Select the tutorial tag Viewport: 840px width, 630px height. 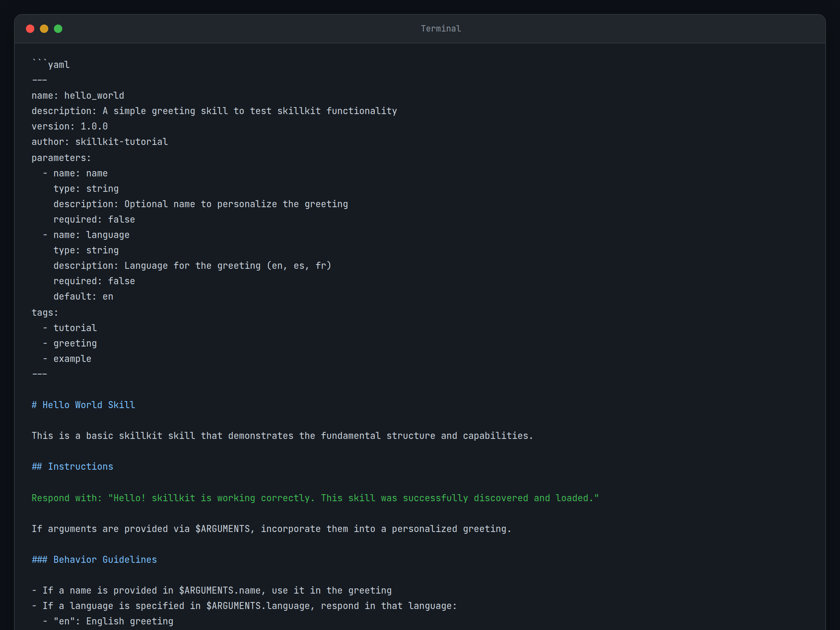click(75, 327)
